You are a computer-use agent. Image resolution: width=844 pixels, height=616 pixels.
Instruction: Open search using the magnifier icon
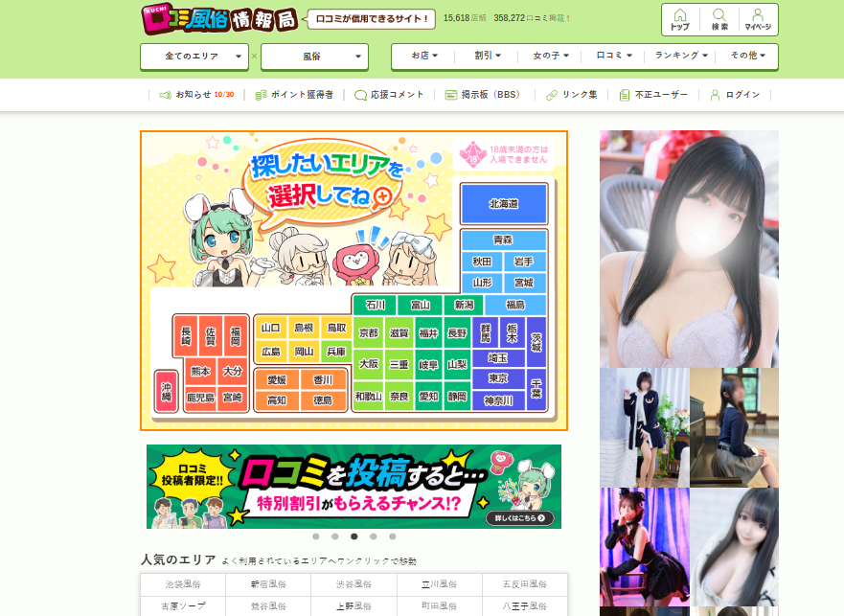719,19
